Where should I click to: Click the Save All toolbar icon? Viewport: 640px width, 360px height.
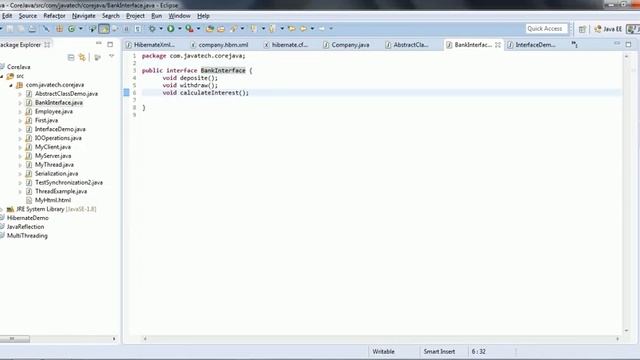[x=21, y=29]
